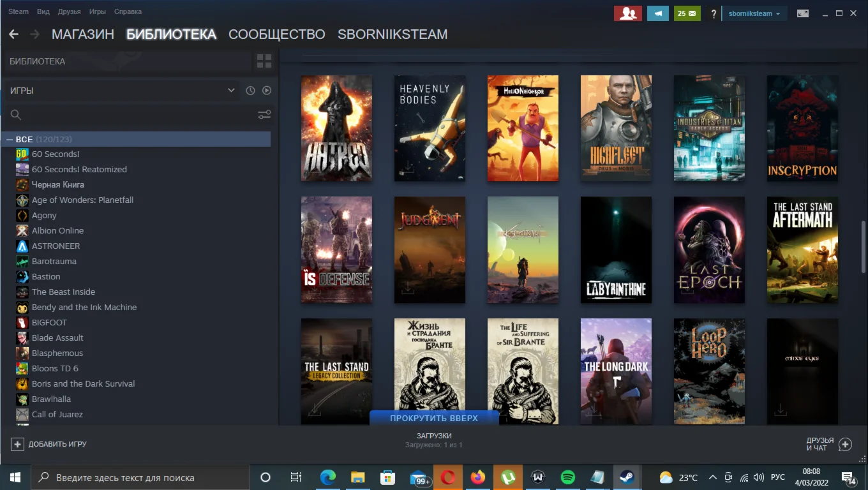
Task: Click the plus icon to add a game
Action: pos(17,444)
